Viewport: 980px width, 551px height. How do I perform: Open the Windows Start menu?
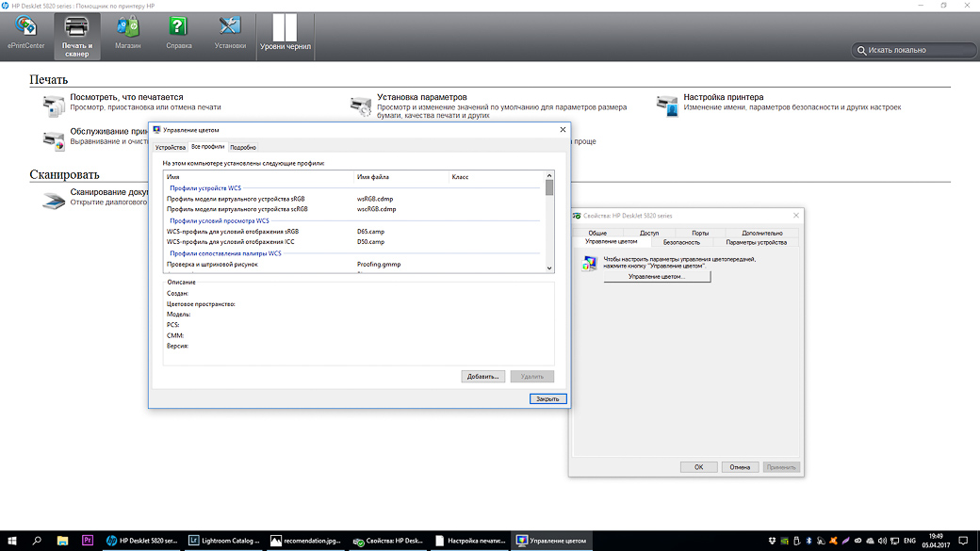(12, 541)
